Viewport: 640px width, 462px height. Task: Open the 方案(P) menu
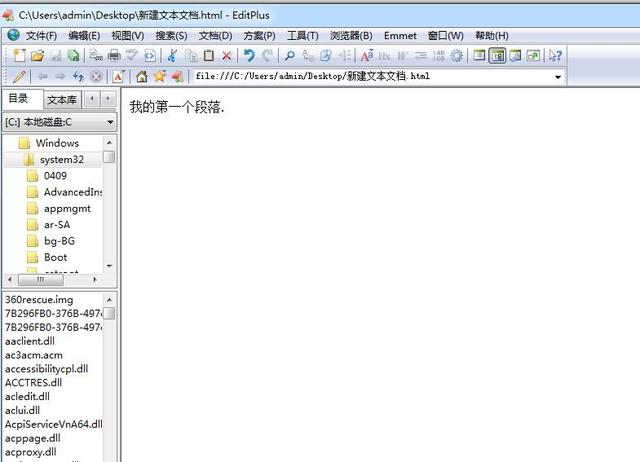260,36
